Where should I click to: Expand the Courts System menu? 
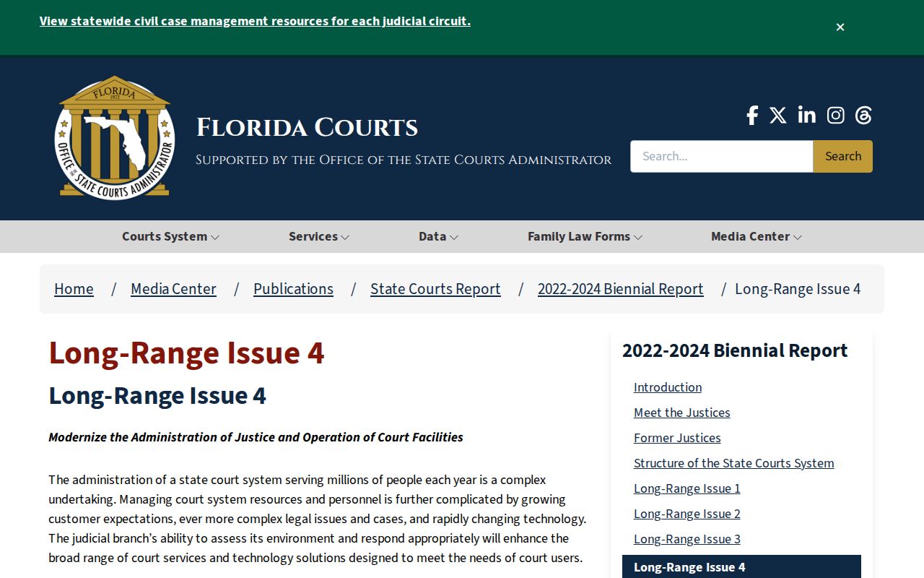[x=170, y=236]
